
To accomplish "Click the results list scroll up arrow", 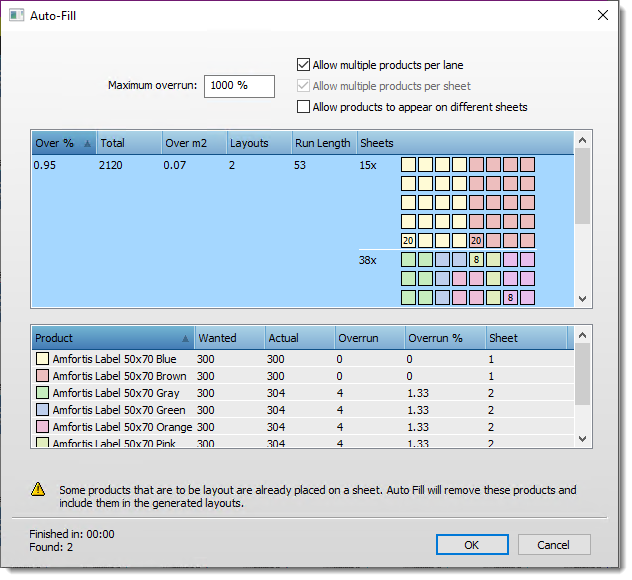I will 582,140.
